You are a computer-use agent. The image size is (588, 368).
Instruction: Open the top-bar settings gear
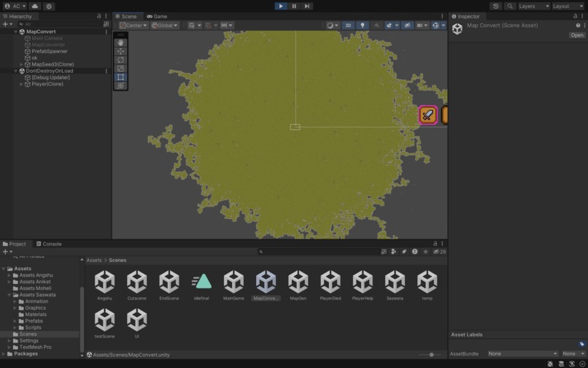(49, 6)
